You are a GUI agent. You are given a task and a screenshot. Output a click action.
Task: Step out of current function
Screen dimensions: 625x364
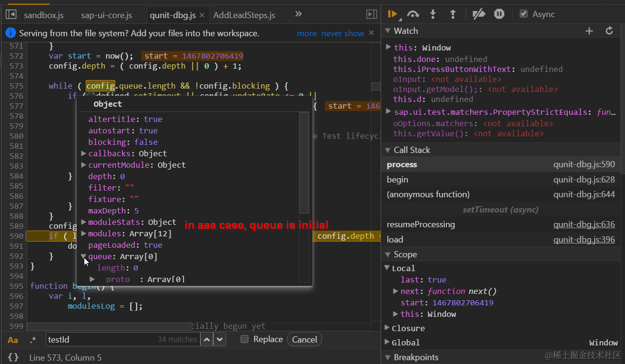pos(453,14)
